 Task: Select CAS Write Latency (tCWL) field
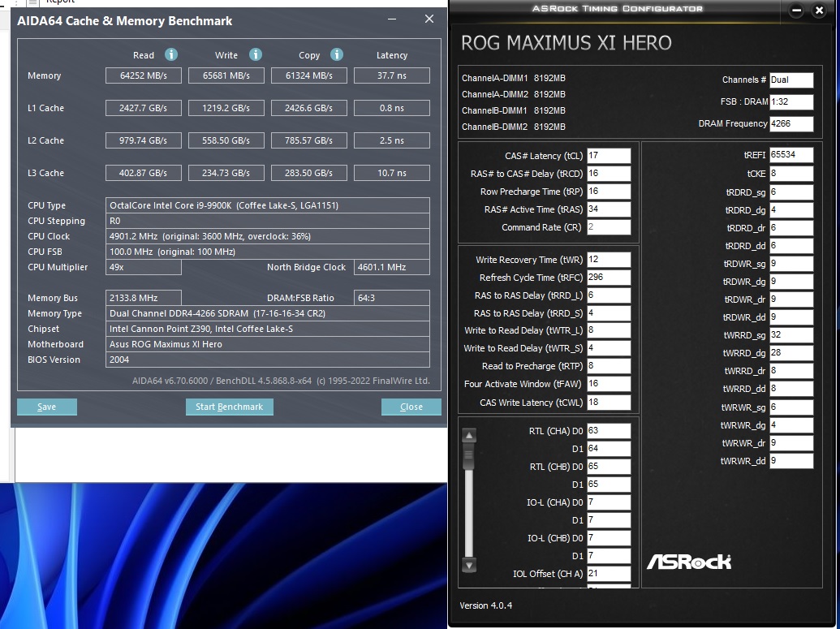coord(609,403)
